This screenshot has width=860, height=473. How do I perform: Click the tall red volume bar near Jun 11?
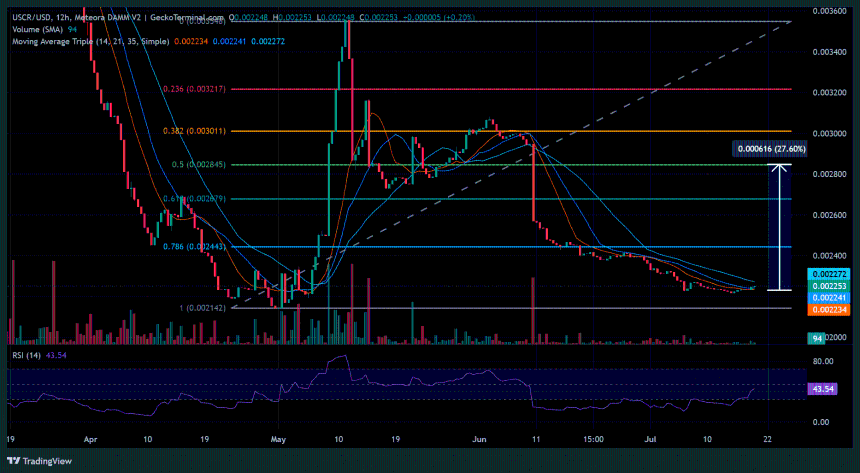click(x=533, y=311)
